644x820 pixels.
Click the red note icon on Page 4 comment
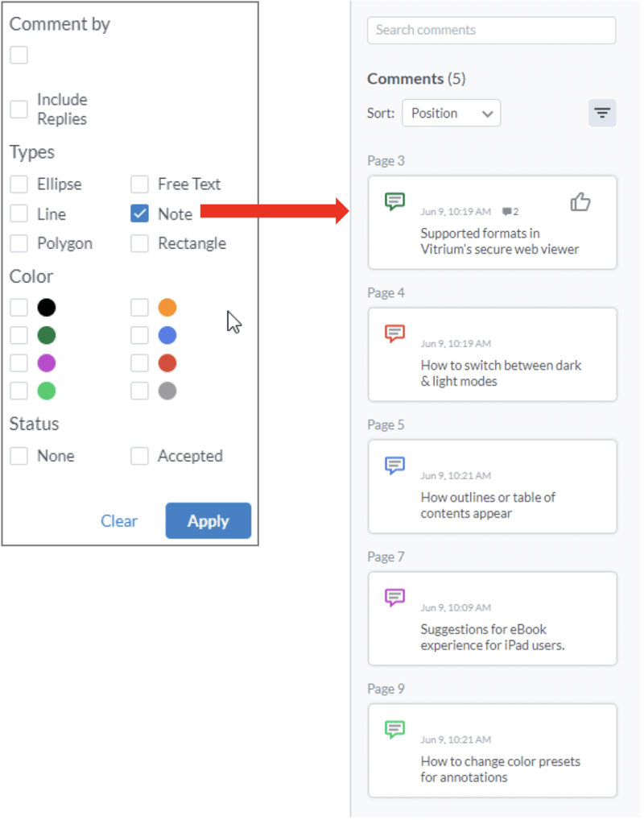pos(394,333)
